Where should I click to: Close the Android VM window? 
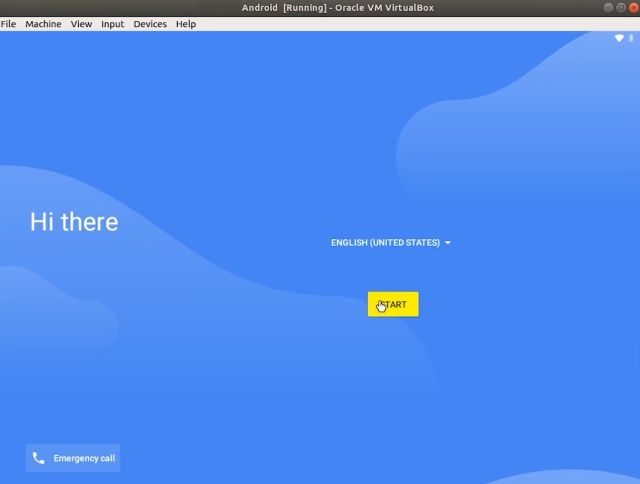[633, 7]
